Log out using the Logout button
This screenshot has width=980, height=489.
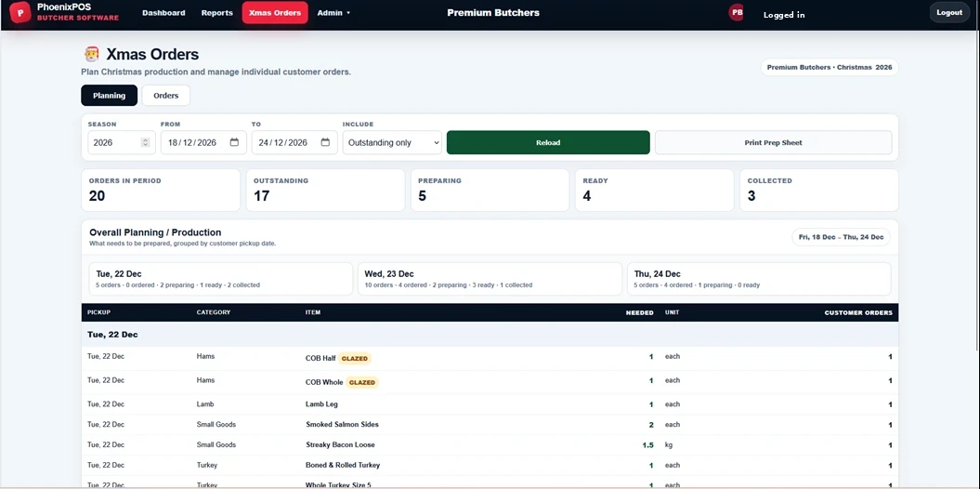point(949,12)
